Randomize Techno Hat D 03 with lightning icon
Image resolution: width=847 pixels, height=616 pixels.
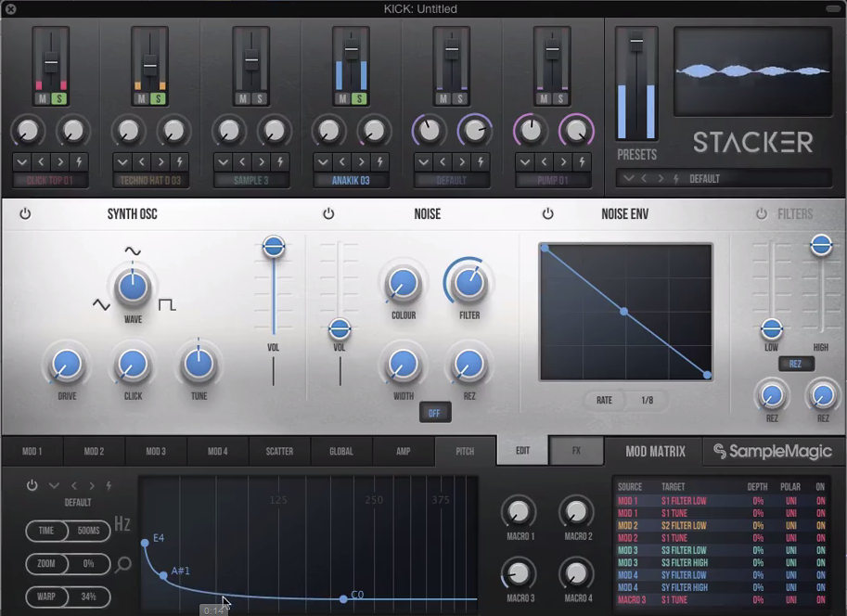(x=179, y=161)
